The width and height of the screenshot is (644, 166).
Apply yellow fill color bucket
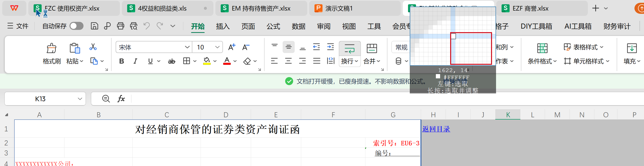coord(207,61)
